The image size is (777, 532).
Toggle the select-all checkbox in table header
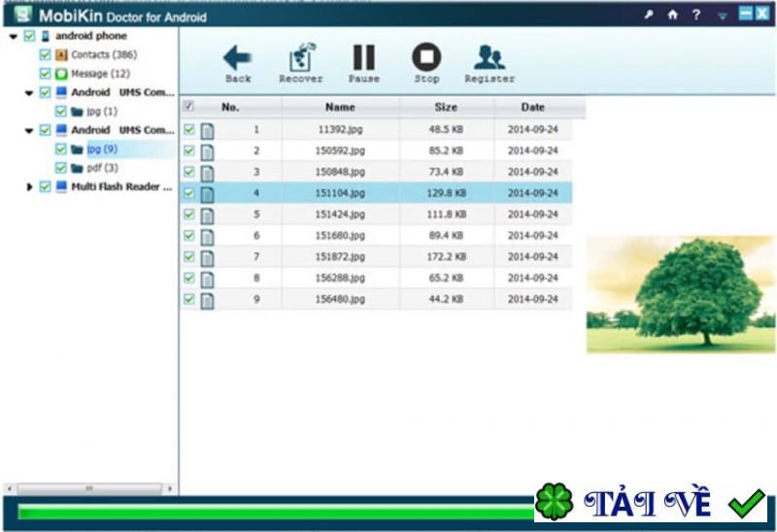tap(188, 106)
